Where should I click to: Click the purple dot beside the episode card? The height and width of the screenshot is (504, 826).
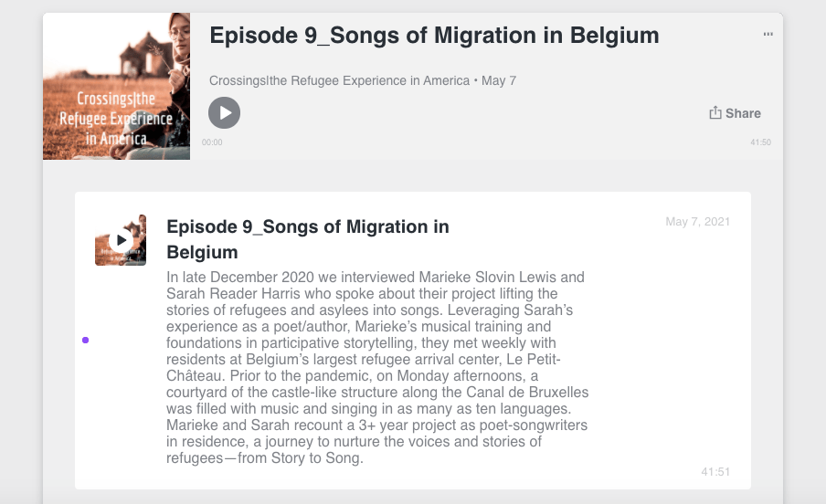[85, 340]
